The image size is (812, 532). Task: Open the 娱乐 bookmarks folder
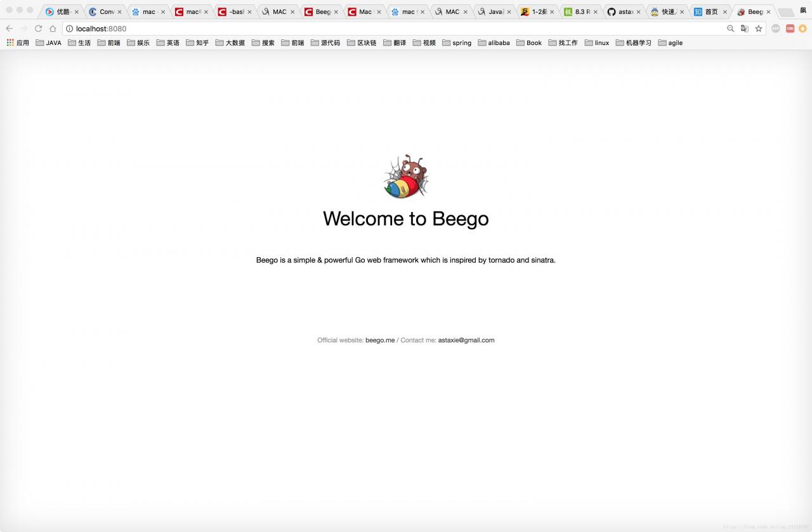pos(138,43)
